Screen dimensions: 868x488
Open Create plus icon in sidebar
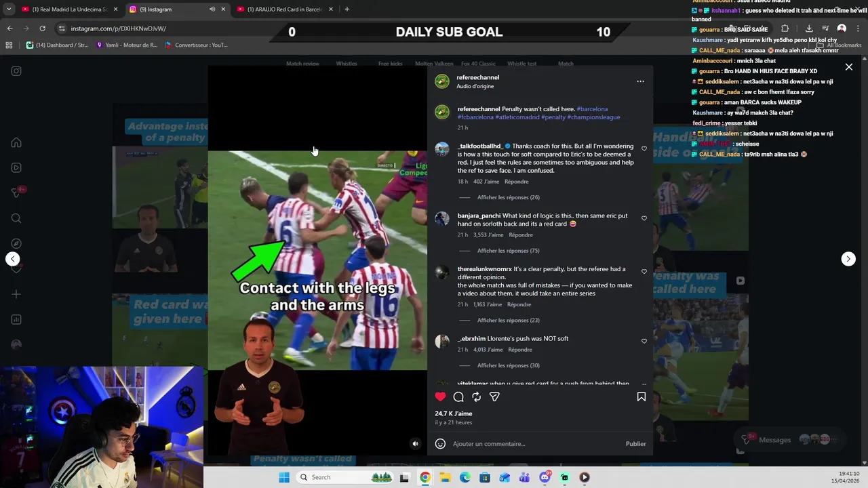click(x=16, y=294)
